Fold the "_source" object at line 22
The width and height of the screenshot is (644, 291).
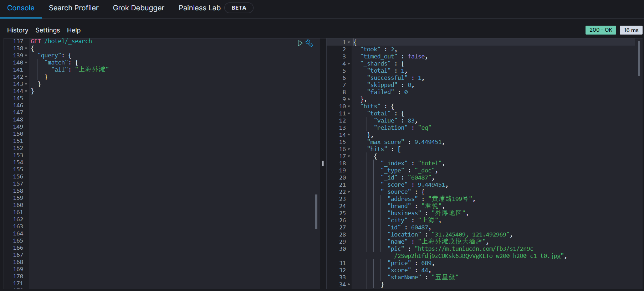point(349,192)
